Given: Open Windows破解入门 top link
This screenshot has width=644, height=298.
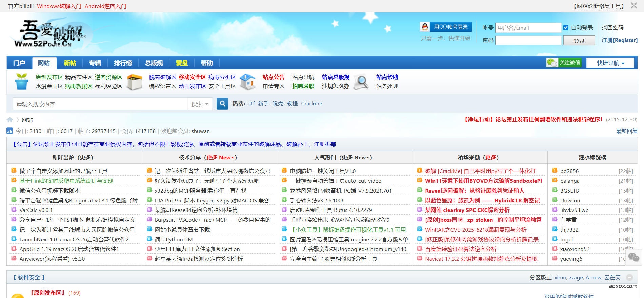Looking at the screenshot, I should pos(59,6).
